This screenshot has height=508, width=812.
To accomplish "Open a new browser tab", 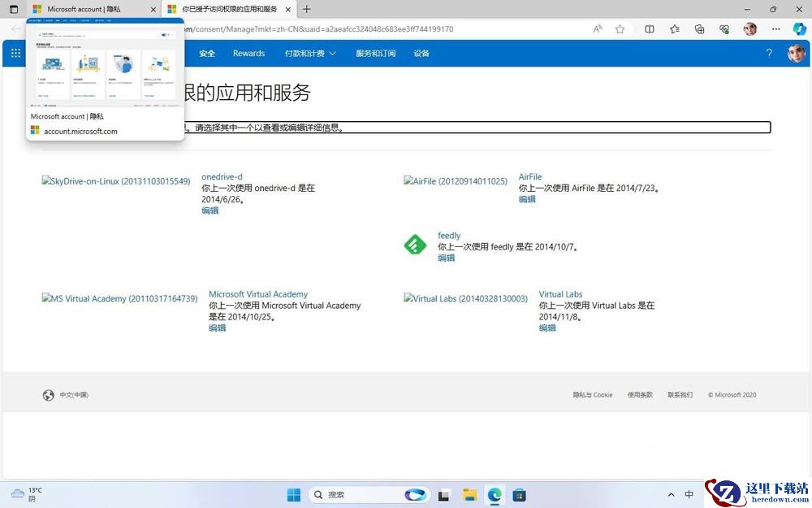I will tap(307, 9).
